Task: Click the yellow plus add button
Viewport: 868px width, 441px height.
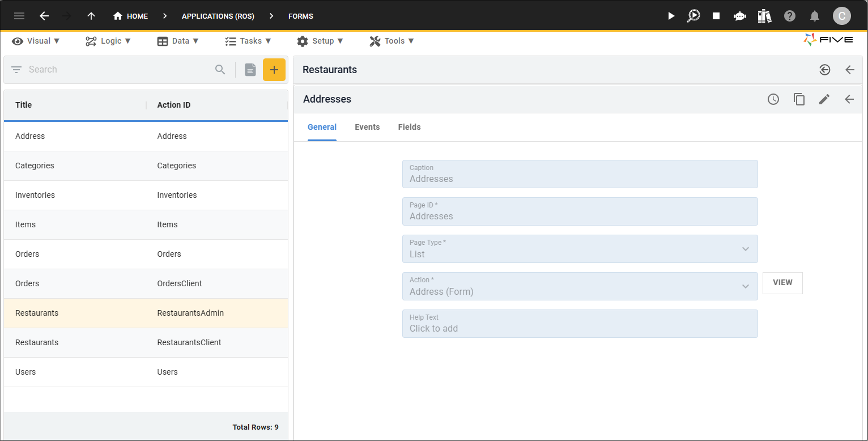Action: coord(274,70)
